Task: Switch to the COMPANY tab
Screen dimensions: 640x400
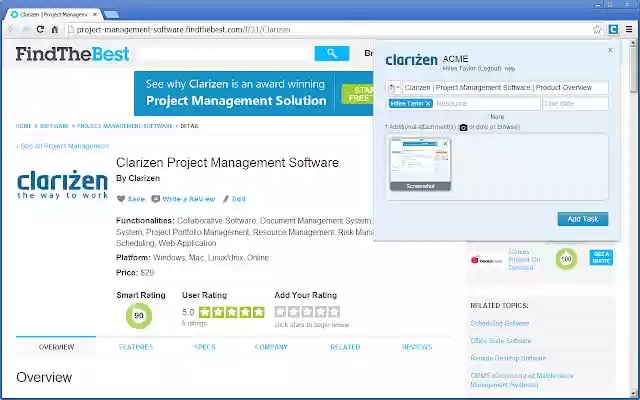Action: [271, 347]
